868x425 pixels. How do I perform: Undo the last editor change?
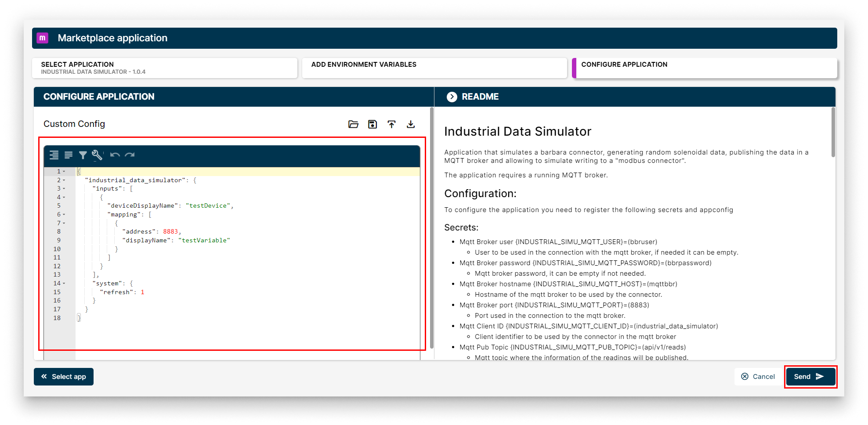click(115, 155)
